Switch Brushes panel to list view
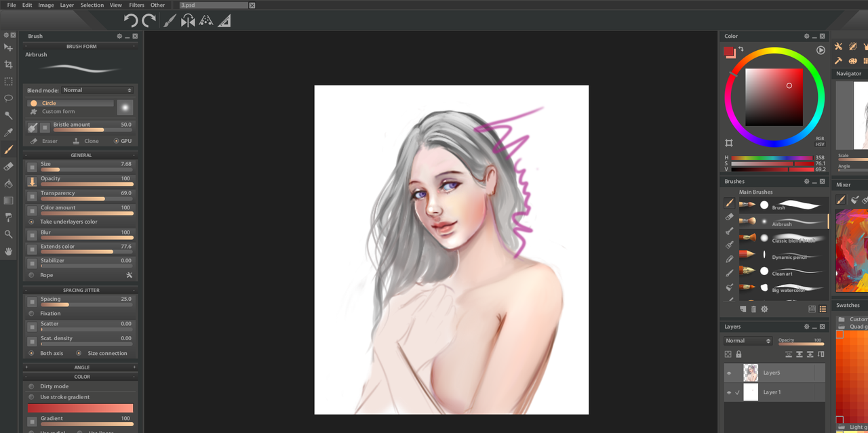The image size is (868, 433). point(823,309)
